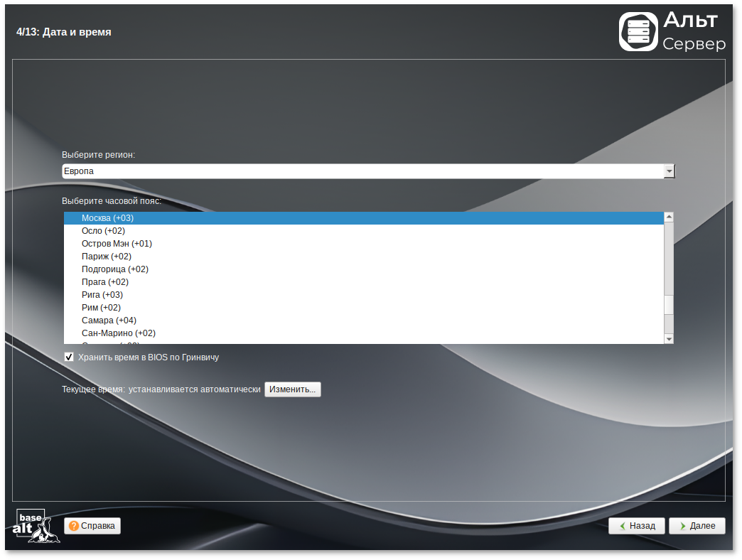Screen dimensions: 742x560
Task: Click the BaseALT logo in the corner
Action: 36,526
